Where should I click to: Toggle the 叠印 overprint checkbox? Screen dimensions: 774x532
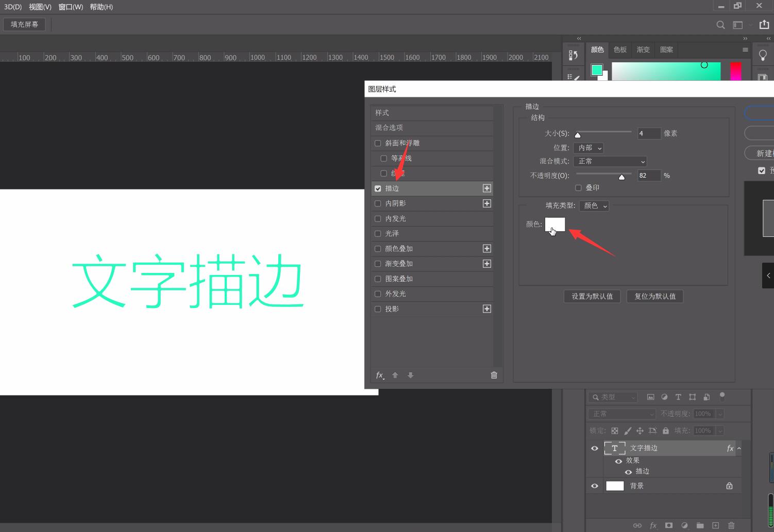point(578,188)
